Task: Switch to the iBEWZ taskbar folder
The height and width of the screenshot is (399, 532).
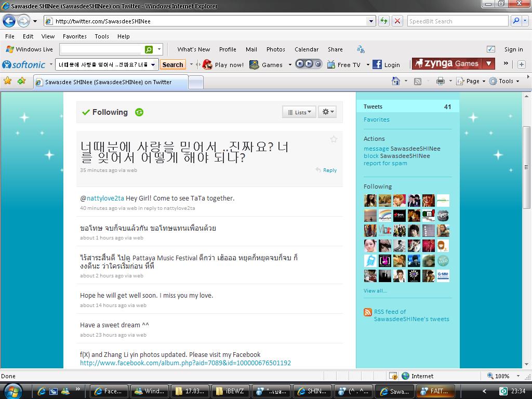Action: 231,391
